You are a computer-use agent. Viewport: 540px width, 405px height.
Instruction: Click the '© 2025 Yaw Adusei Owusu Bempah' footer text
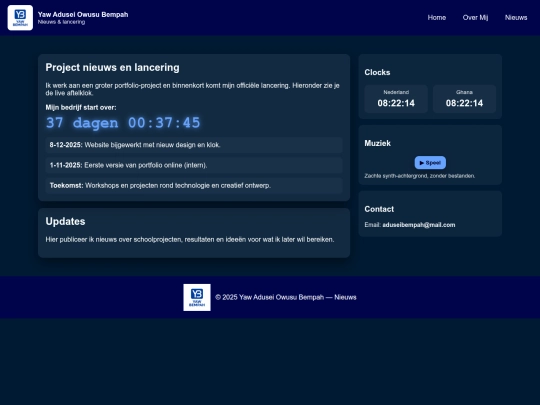[x=286, y=297]
